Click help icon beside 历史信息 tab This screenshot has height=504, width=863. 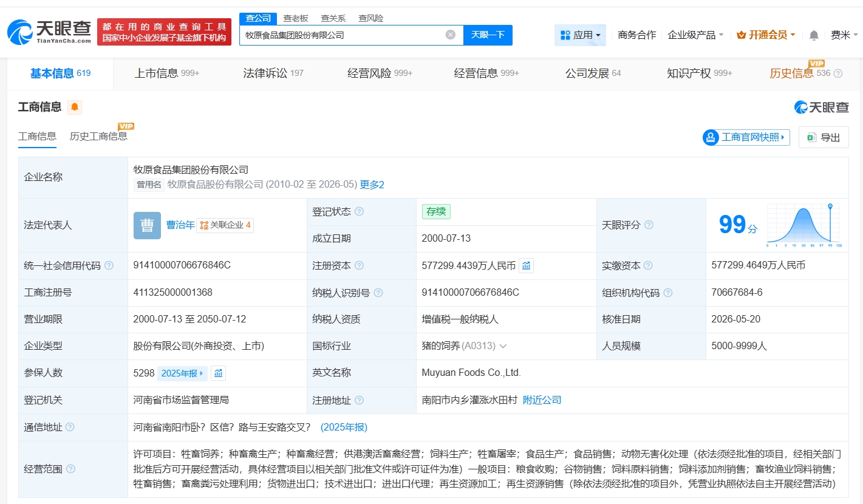point(838,73)
